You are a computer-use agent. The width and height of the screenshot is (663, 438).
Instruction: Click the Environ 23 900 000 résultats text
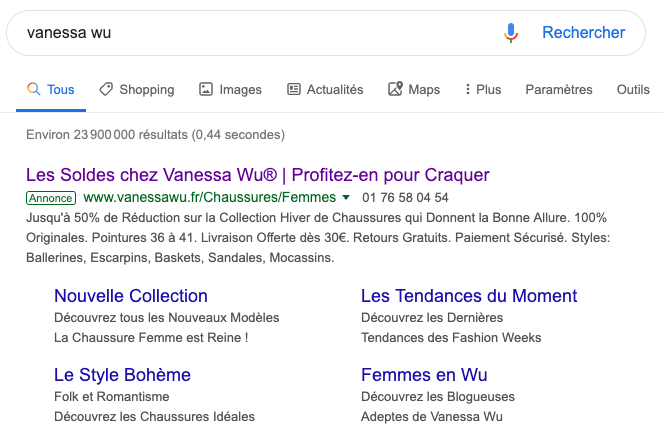pyautogui.click(x=156, y=134)
